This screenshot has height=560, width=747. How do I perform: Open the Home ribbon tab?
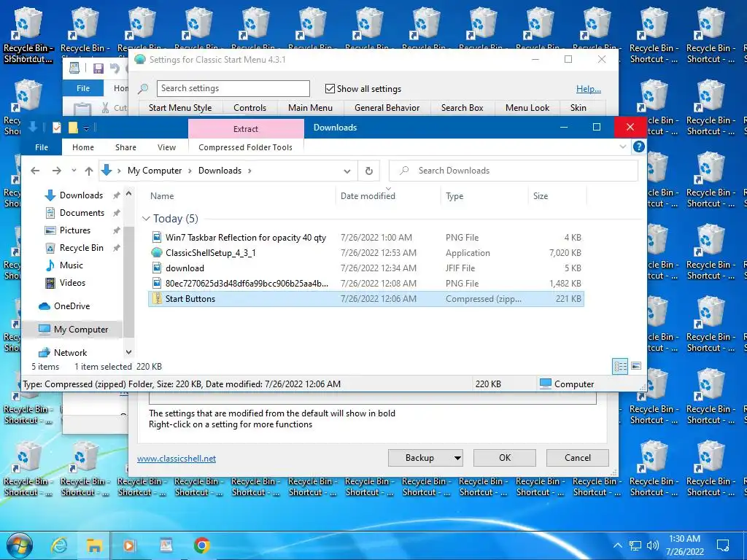[x=83, y=147]
